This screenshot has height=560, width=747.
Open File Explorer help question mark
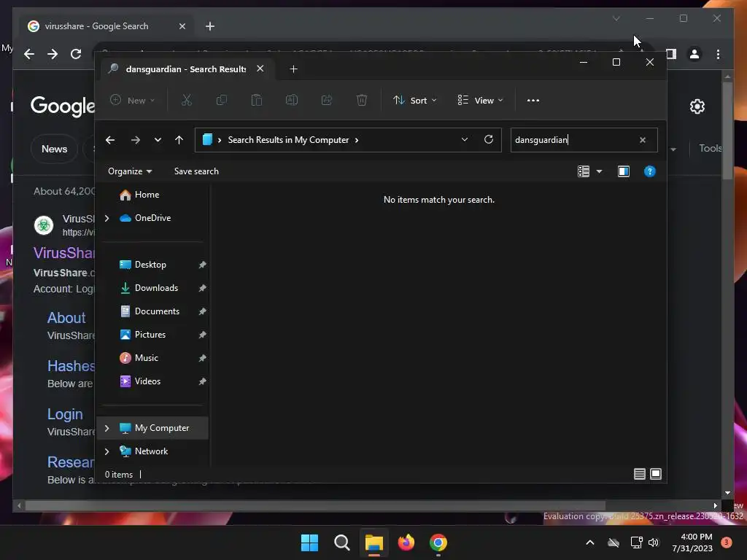click(650, 171)
